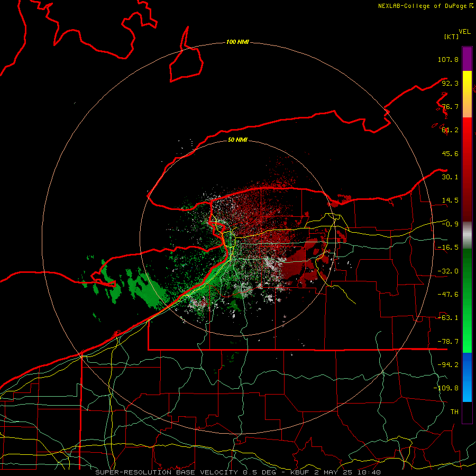This screenshot has width=476, height=476.
Task: Click the 100 NMI range ring label
Action: click(x=237, y=42)
